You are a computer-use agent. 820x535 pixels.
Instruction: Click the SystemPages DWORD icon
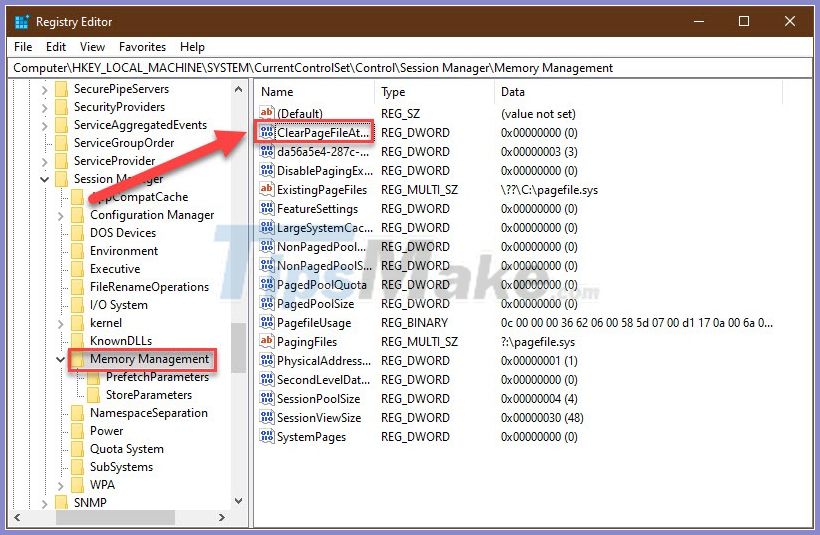[x=267, y=436]
